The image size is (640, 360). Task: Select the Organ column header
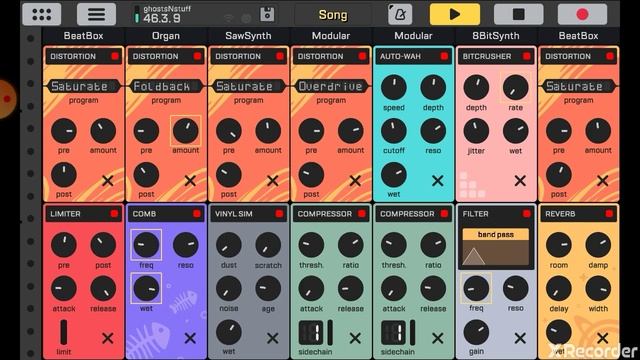(x=166, y=36)
